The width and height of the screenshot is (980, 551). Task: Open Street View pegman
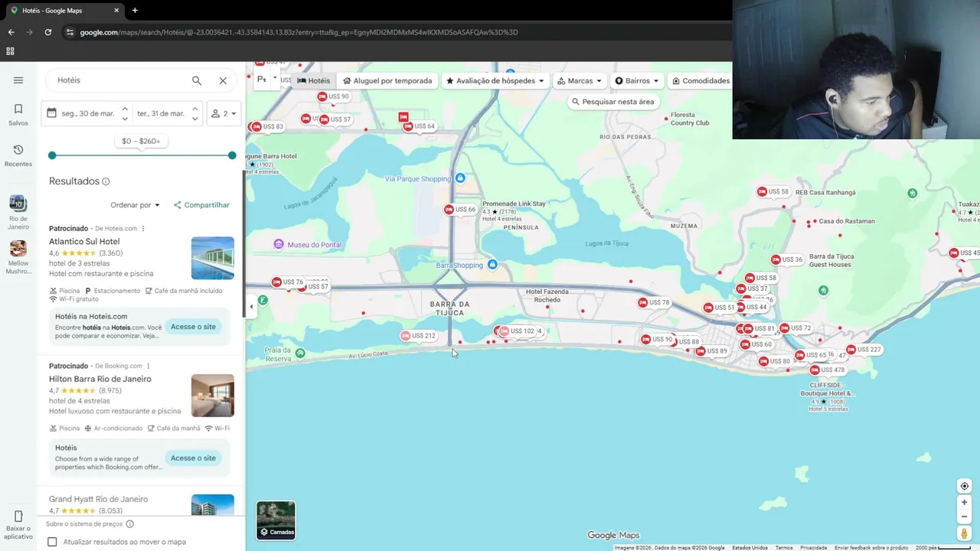pos(965,534)
